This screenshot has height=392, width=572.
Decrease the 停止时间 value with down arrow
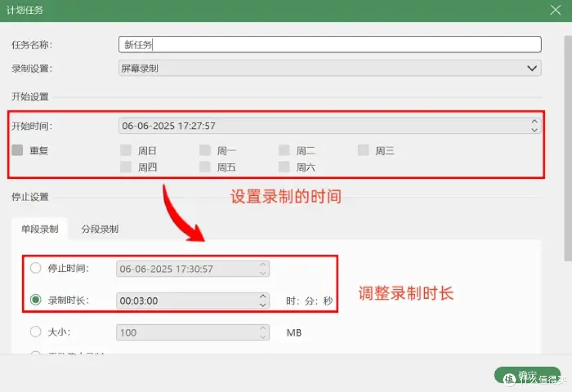pos(263,273)
